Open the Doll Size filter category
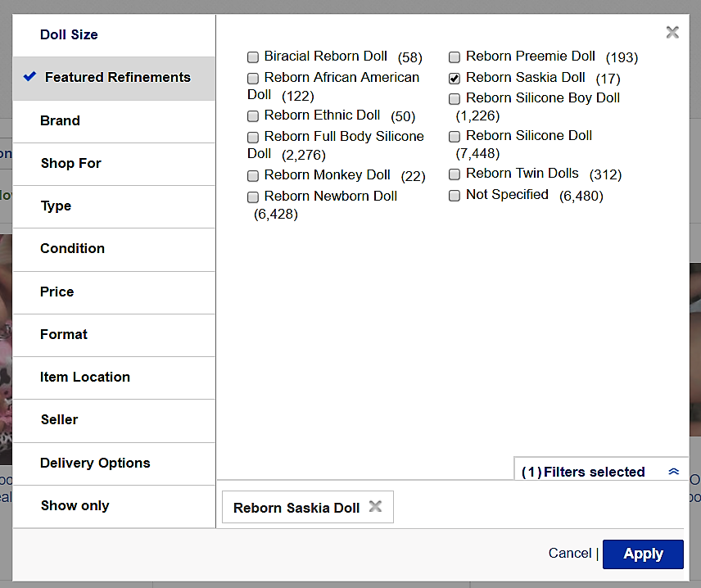 point(69,34)
